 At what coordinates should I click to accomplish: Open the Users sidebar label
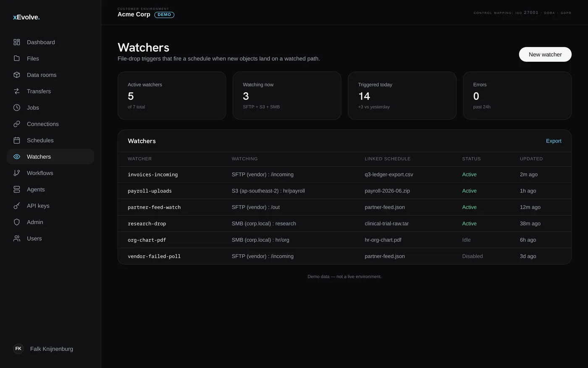tap(34, 238)
